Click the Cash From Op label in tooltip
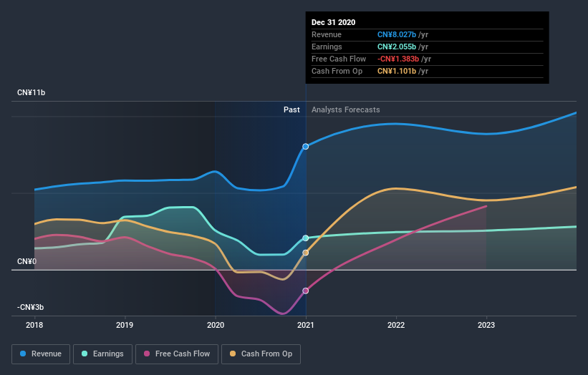Viewport: 588px width, 375px height. tap(337, 71)
